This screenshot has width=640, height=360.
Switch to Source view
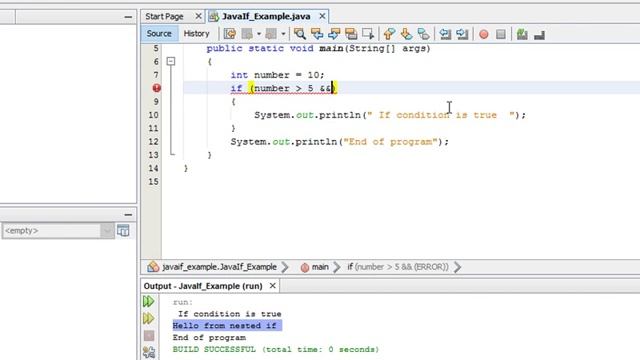[x=159, y=33]
